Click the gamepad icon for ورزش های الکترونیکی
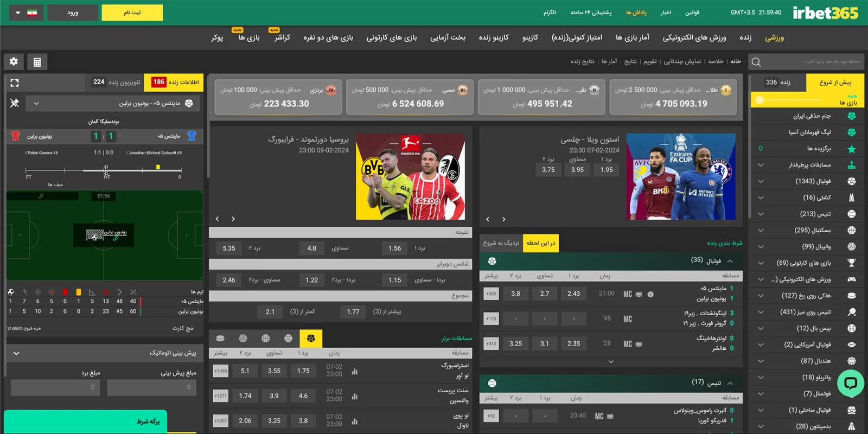Viewport: 868px width, 434px height. 852,279
